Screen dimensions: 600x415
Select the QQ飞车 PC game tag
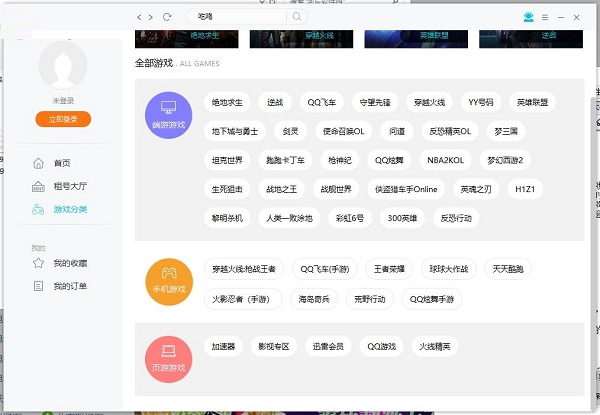tap(321, 102)
